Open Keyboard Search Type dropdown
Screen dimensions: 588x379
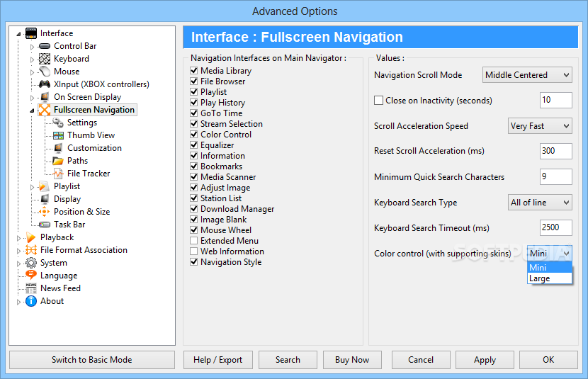540,203
